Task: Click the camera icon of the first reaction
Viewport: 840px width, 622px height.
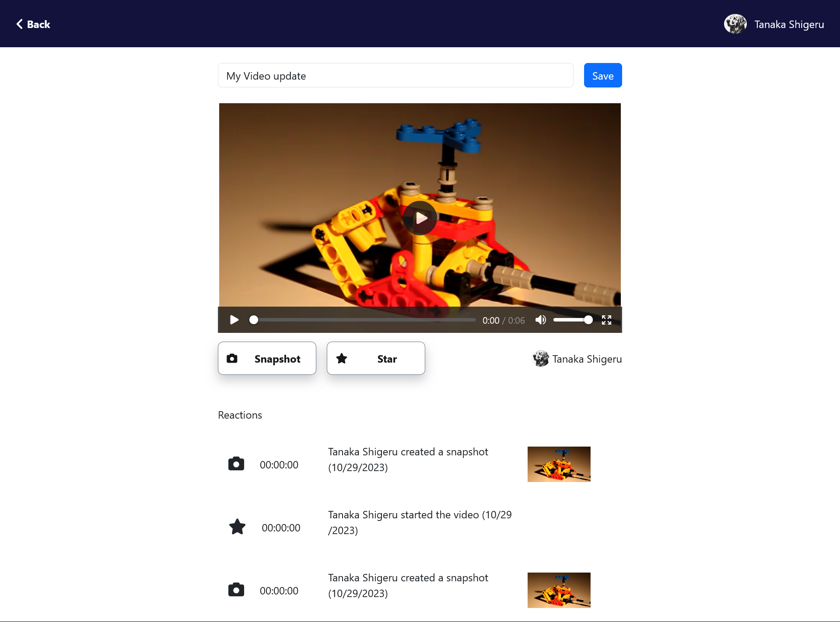Action: click(x=236, y=464)
